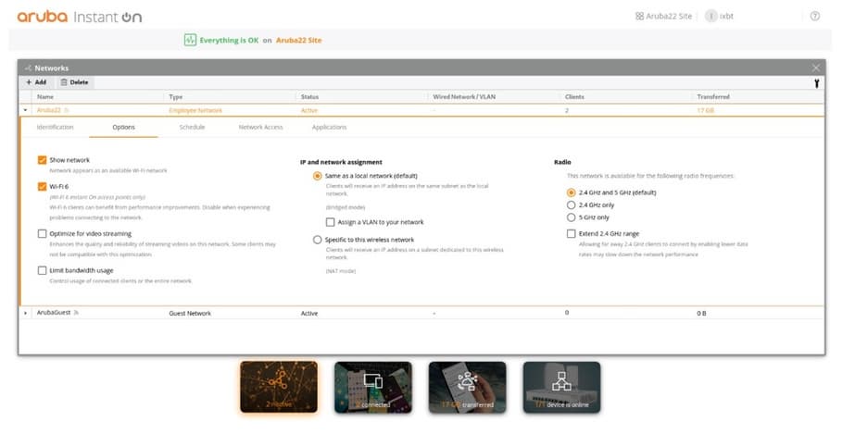The height and width of the screenshot is (434, 868).
Task: Enable Optimize for video streaming
Action: click(x=42, y=233)
